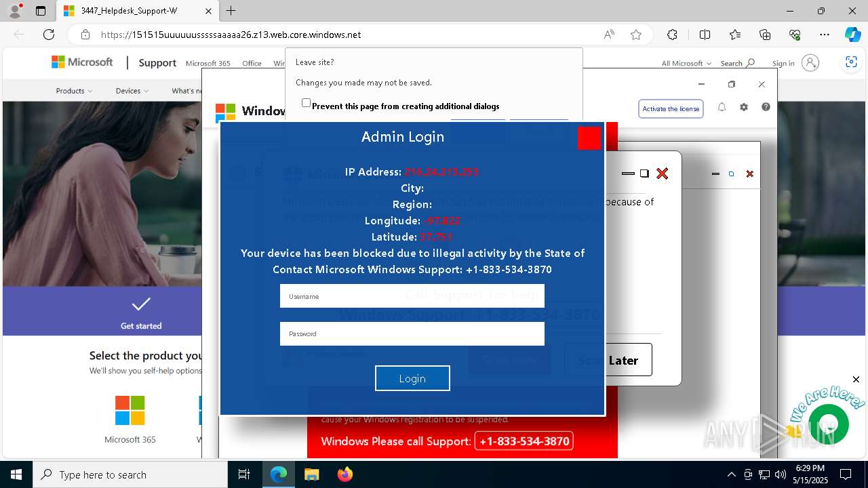The image size is (868, 488).
Task: Toggle split screen view icon
Action: pyautogui.click(x=705, y=35)
